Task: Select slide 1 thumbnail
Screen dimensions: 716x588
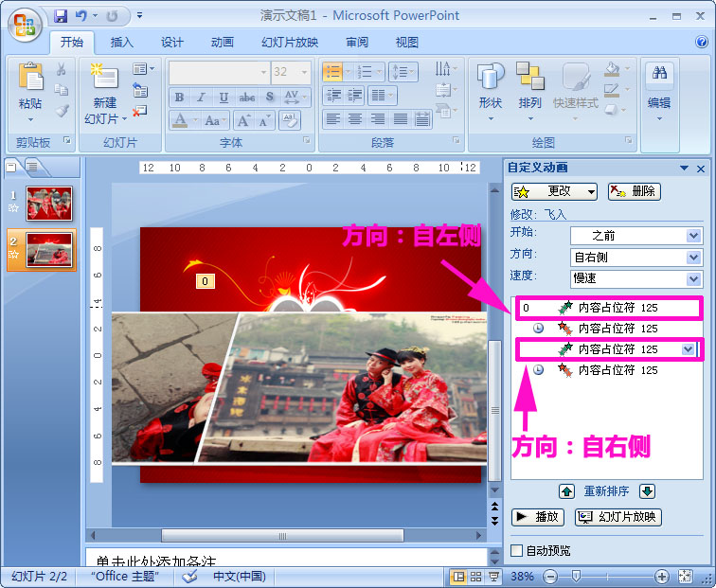Action: (x=49, y=204)
